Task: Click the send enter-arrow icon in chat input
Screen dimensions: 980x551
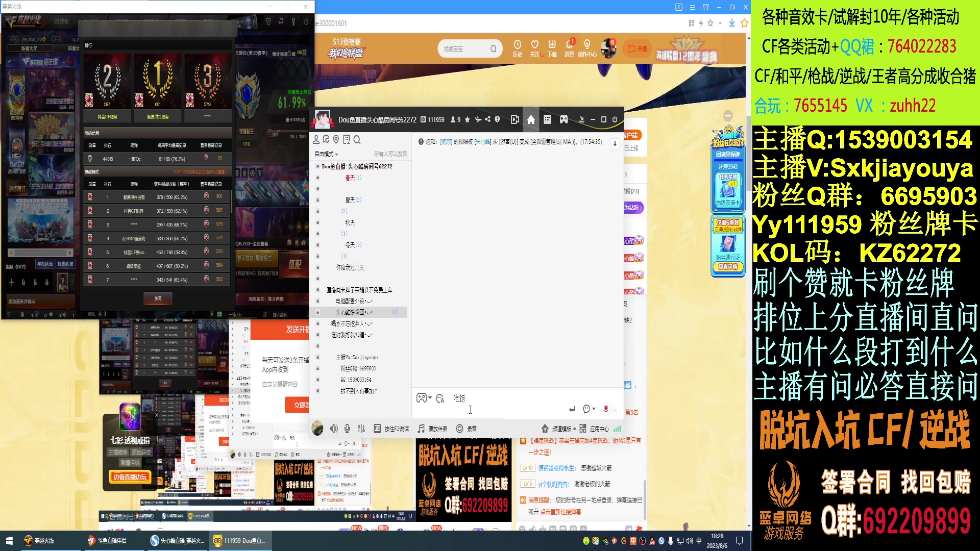Action: click(572, 409)
